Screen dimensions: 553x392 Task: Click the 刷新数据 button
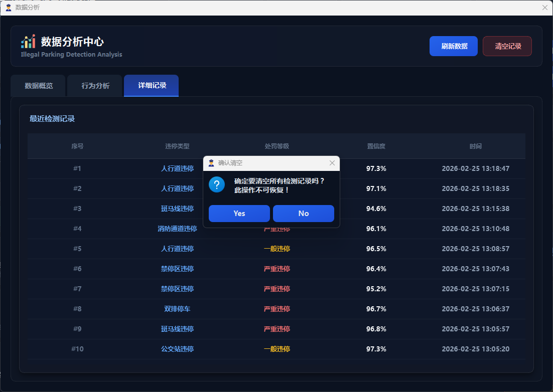tap(454, 46)
